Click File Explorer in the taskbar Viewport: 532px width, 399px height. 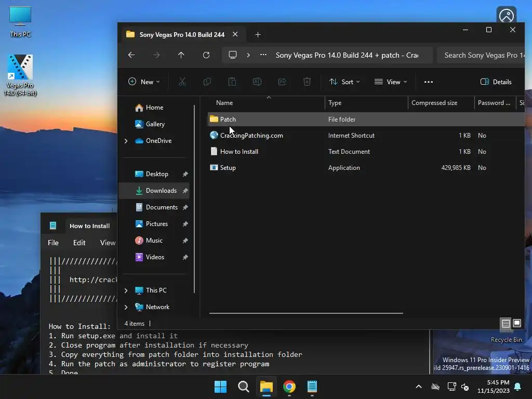267,387
